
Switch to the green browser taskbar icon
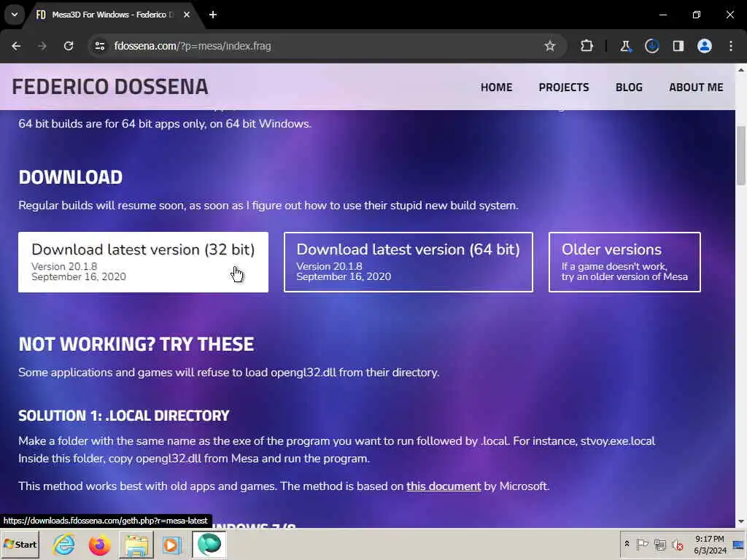[x=209, y=545]
